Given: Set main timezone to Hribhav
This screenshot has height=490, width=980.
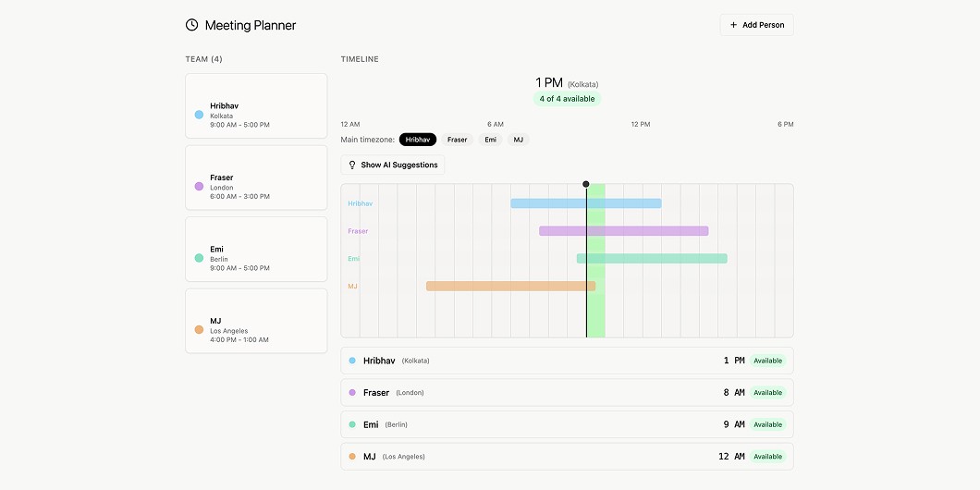Looking at the screenshot, I should (x=418, y=140).
